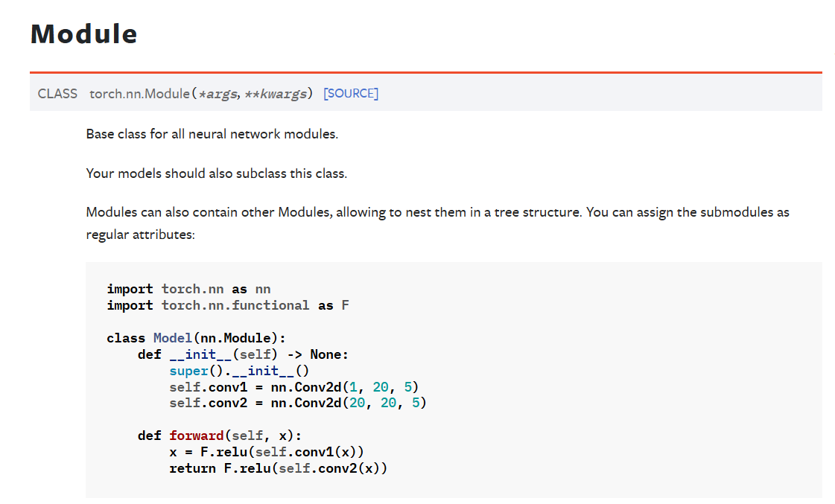The width and height of the screenshot is (835, 504).
Task: Click the __init__ method definition line
Action: point(243,354)
